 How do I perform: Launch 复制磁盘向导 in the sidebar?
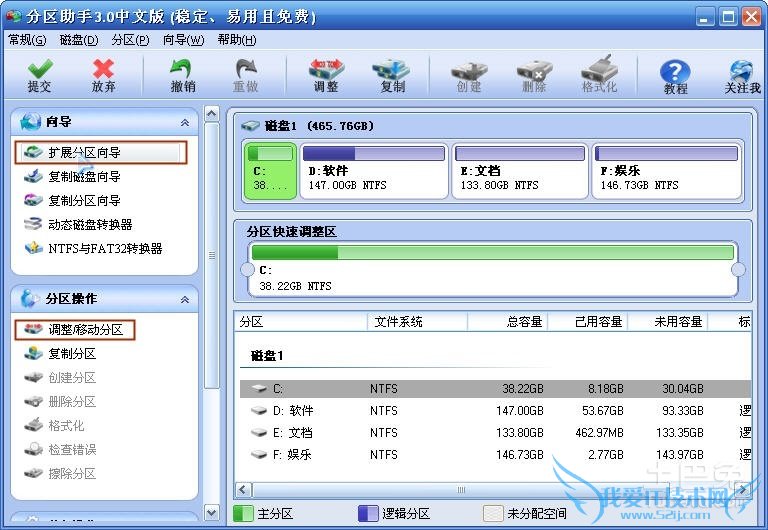pyautogui.click(x=72, y=176)
